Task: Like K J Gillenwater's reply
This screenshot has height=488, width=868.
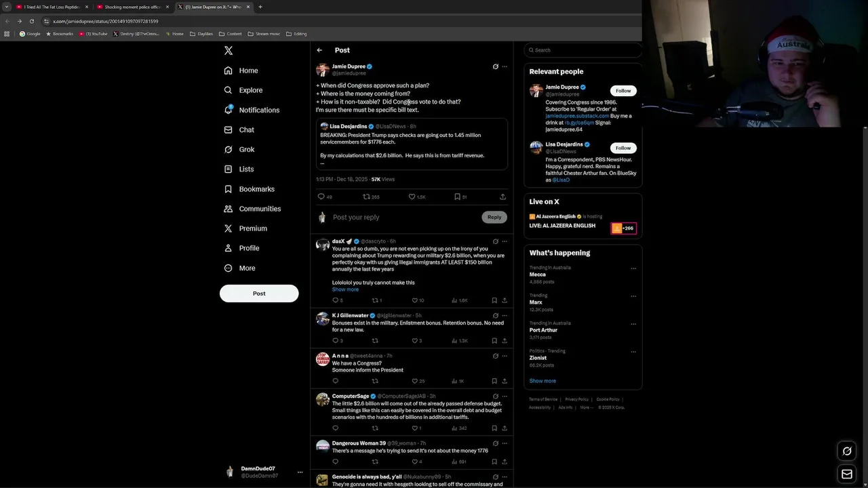Action: click(415, 341)
